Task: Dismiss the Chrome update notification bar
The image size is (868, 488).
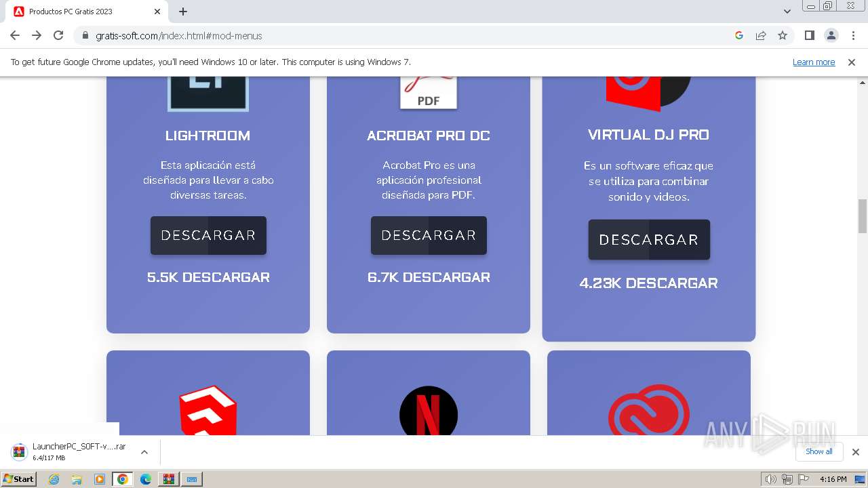Action: 852,62
